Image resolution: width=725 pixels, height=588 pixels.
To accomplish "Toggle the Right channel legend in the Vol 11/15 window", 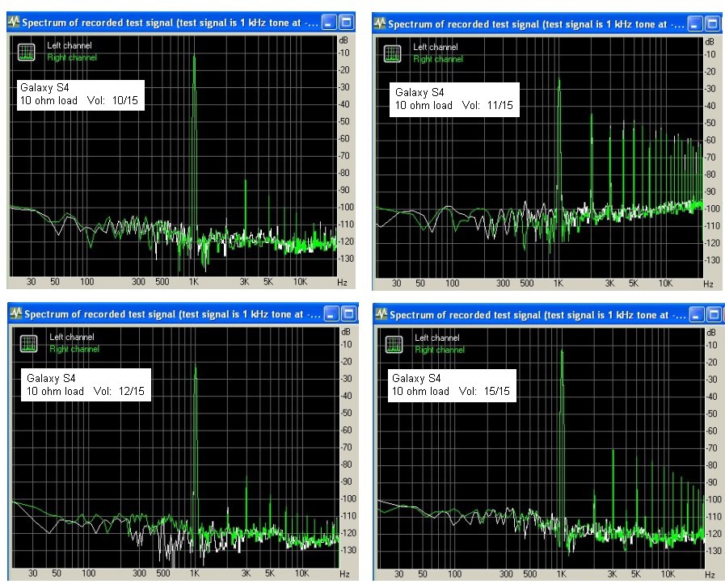I will (x=437, y=59).
